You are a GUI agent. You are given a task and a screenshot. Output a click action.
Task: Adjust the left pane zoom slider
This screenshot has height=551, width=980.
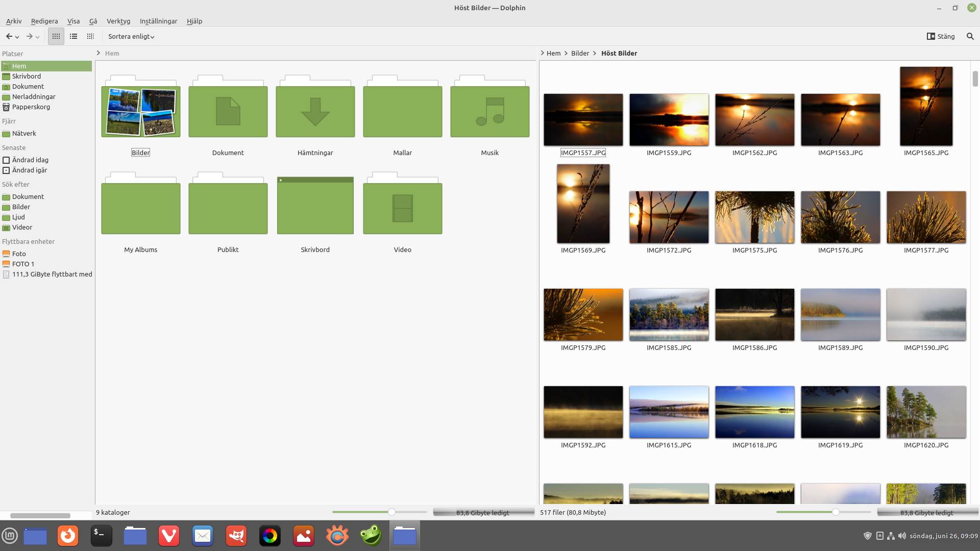coord(391,512)
